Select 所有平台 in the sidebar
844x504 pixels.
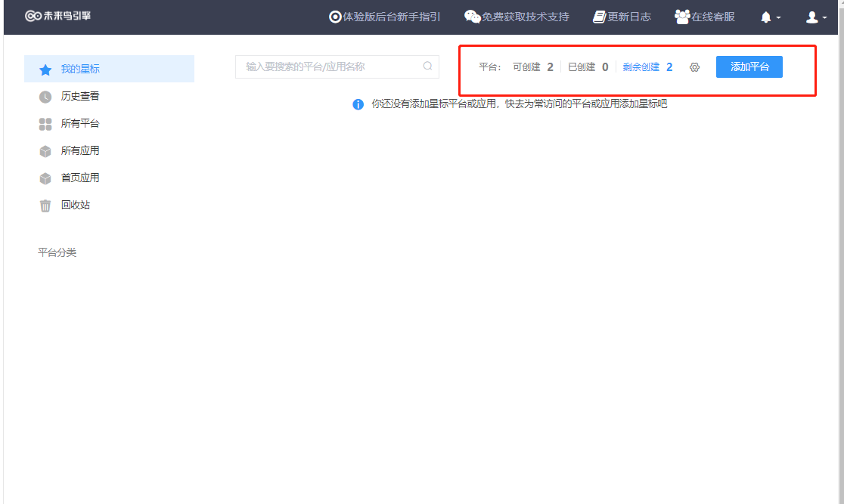[x=109, y=124]
